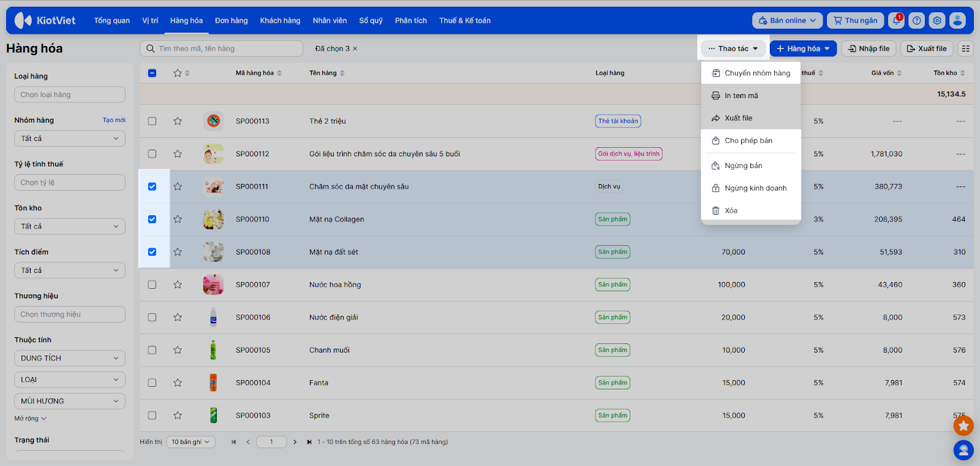The width and height of the screenshot is (980, 466).
Task: Uncheck the box for SP000110
Action: [x=153, y=219]
